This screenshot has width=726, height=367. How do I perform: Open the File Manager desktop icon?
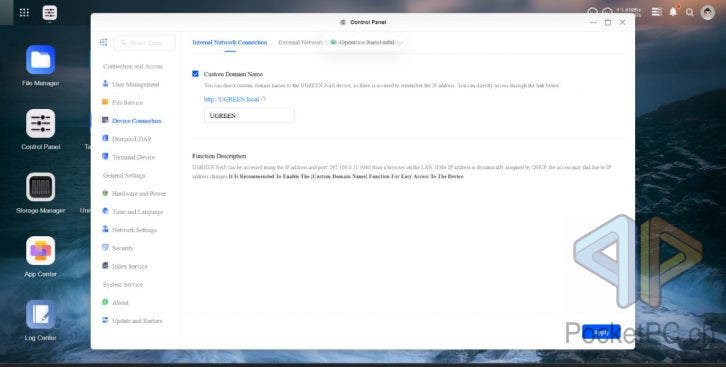click(x=40, y=60)
